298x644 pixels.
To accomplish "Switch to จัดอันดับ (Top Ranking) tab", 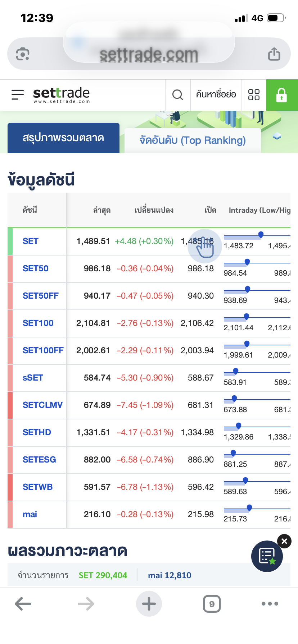I will click(193, 140).
